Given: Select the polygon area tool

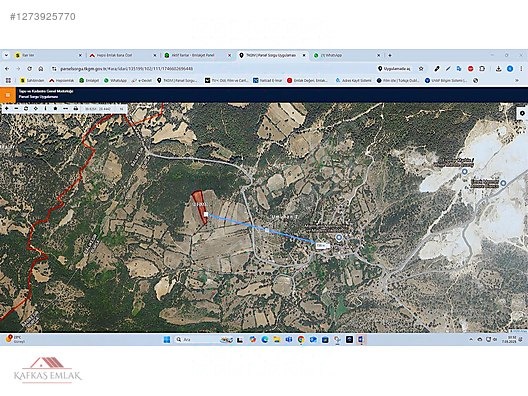Looking at the screenshot, I should (x=56, y=108).
